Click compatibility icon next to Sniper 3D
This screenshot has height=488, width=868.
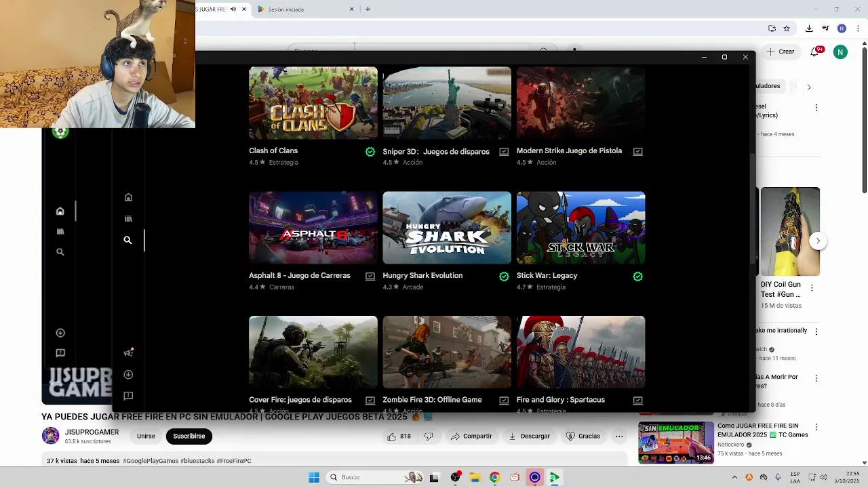tap(504, 152)
